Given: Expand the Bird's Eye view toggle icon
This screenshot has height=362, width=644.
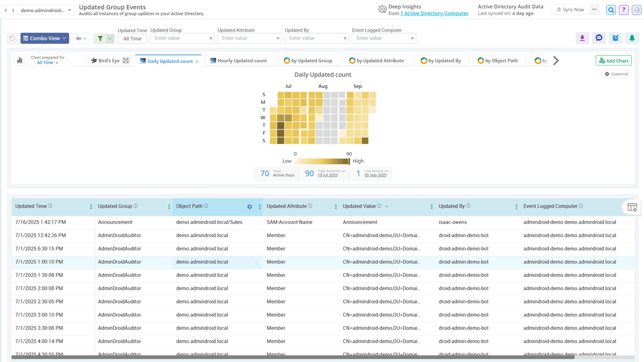Looking at the screenshot, I should (x=126, y=60).
